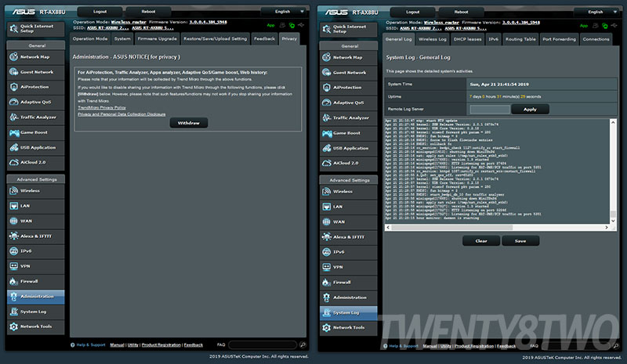Screen dimensions: 627x364
Task: Switch to Operation Mode tab
Action: [x=90, y=39]
